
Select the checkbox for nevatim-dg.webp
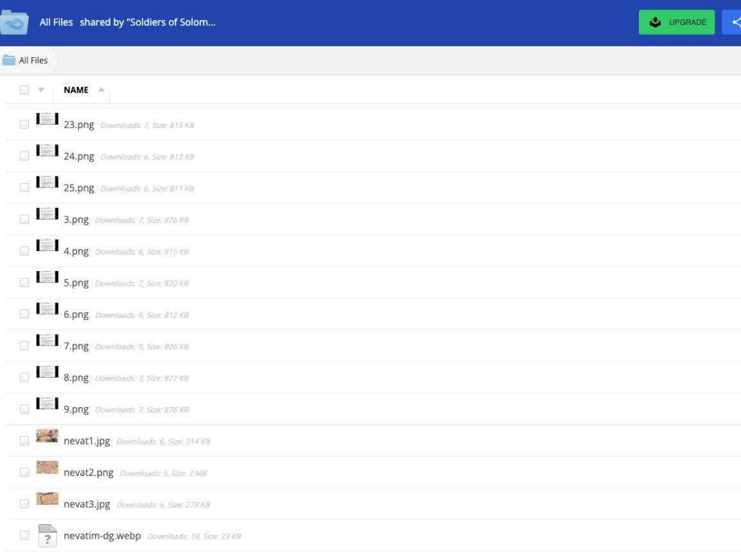click(x=24, y=536)
